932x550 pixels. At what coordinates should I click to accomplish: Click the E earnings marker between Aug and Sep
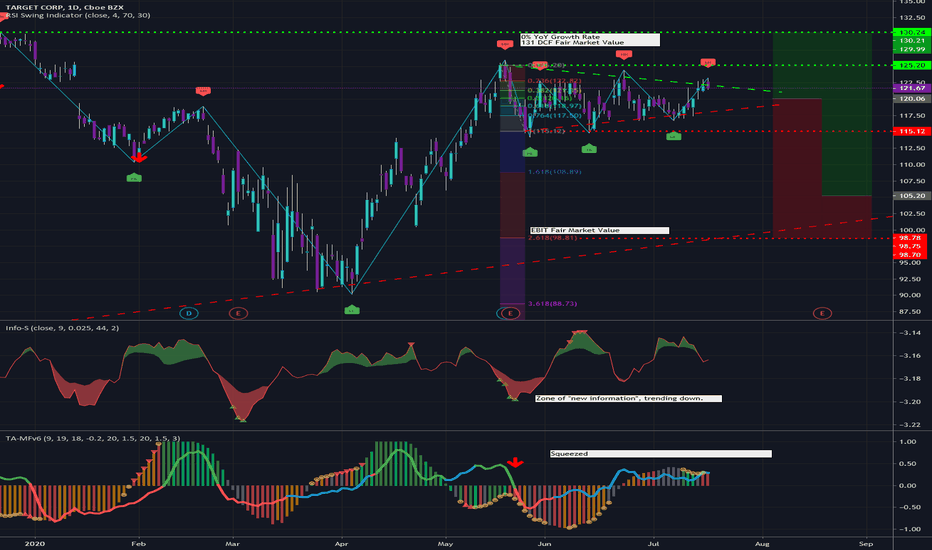pos(822,313)
